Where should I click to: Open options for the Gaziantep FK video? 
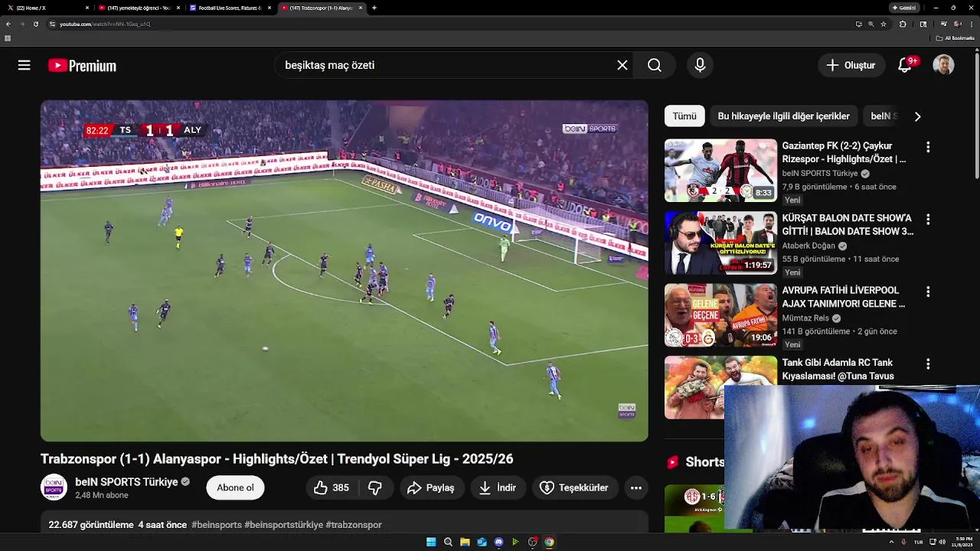(928, 147)
